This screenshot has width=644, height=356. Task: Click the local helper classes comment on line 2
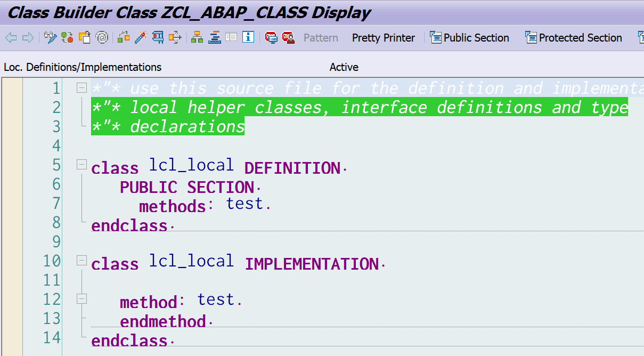tap(360, 107)
